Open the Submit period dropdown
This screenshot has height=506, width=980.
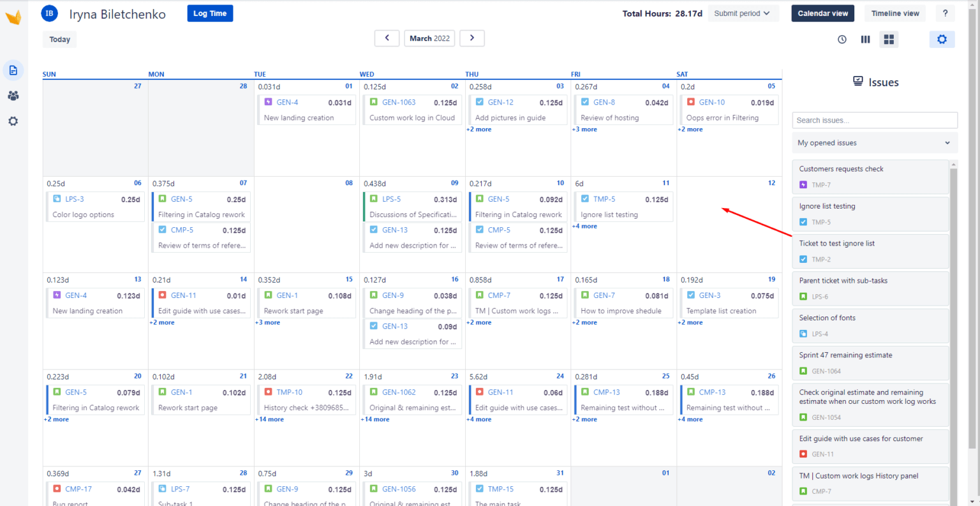743,12
